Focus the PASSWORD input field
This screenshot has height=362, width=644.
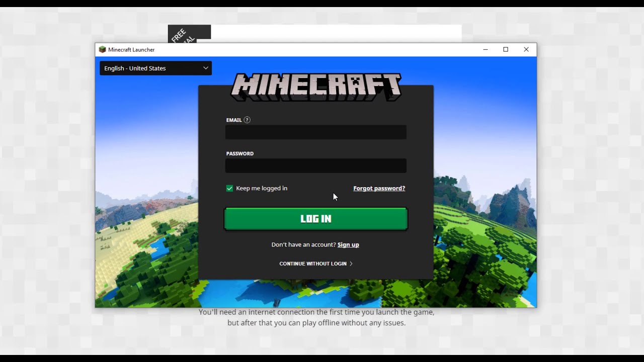pyautogui.click(x=316, y=165)
